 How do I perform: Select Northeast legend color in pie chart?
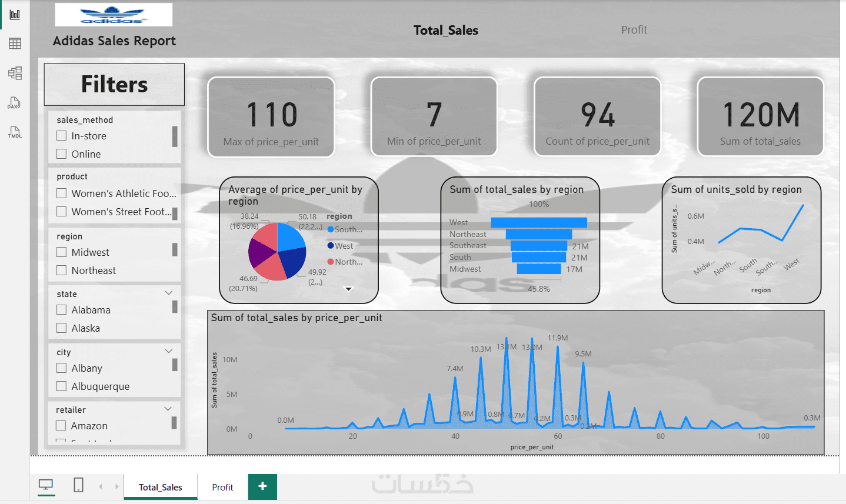coord(331,262)
